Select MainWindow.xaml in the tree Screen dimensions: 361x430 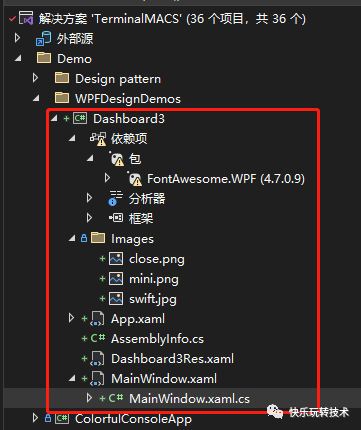[164, 379]
